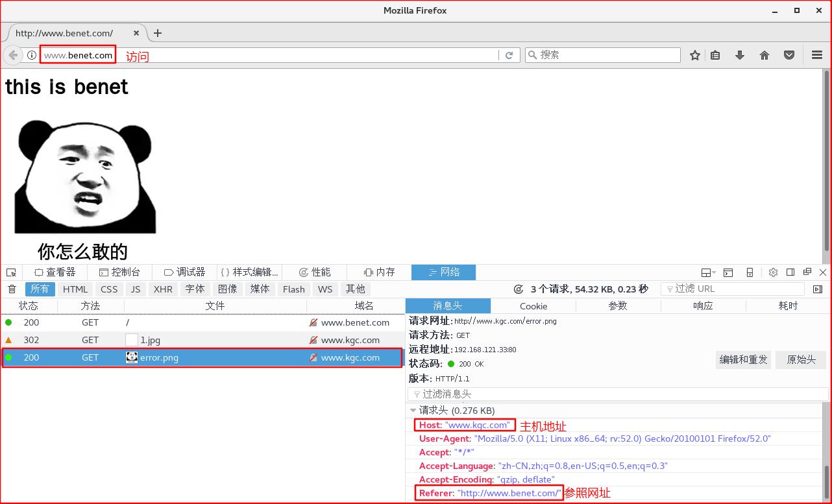The image size is (832, 504).
Task: Open the 消息头 headers detail tab
Action: [448, 306]
